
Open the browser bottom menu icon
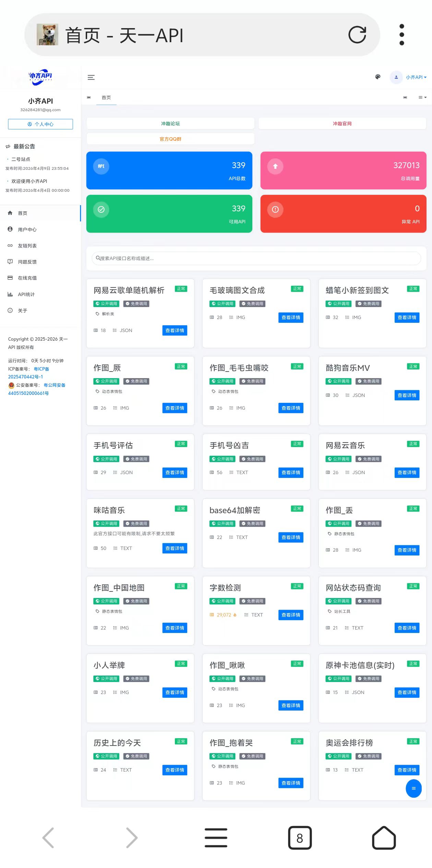tap(216, 838)
